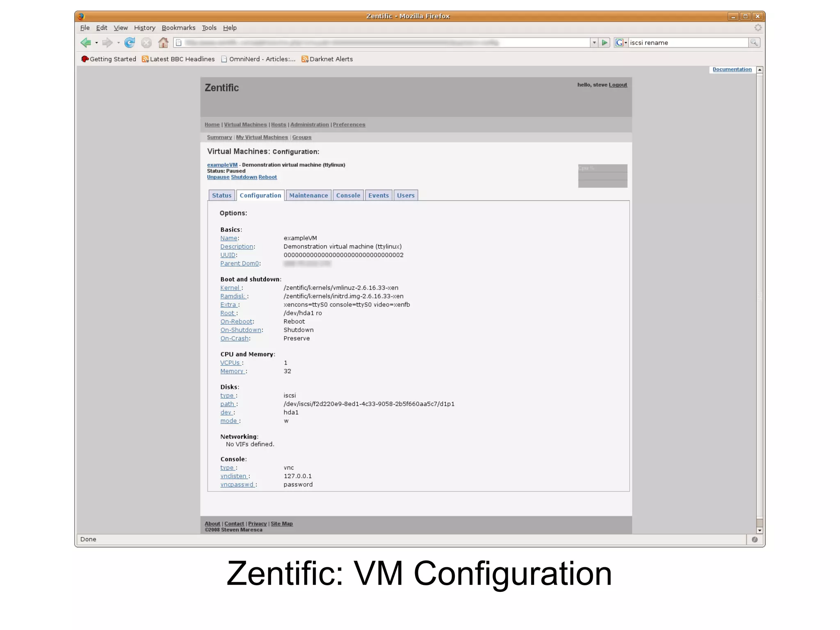Viewport: 840px width, 630px height.
Task: Go to the Home page icon
Action: (163, 43)
